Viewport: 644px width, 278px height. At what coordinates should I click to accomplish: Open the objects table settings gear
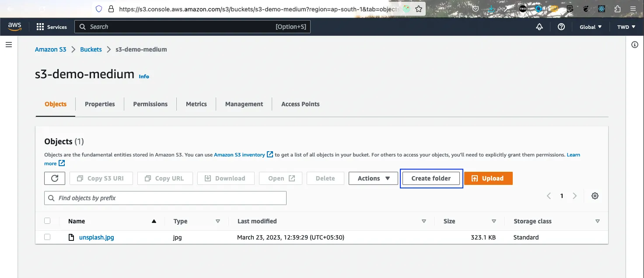pos(595,196)
